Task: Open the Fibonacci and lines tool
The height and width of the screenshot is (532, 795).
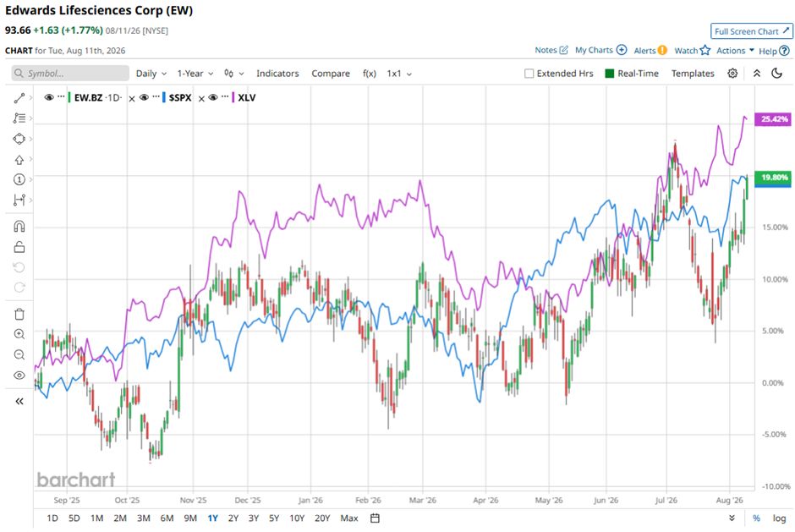Action: [19, 118]
